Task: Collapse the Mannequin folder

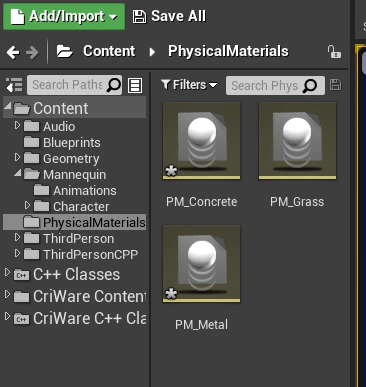Action: click(x=18, y=173)
